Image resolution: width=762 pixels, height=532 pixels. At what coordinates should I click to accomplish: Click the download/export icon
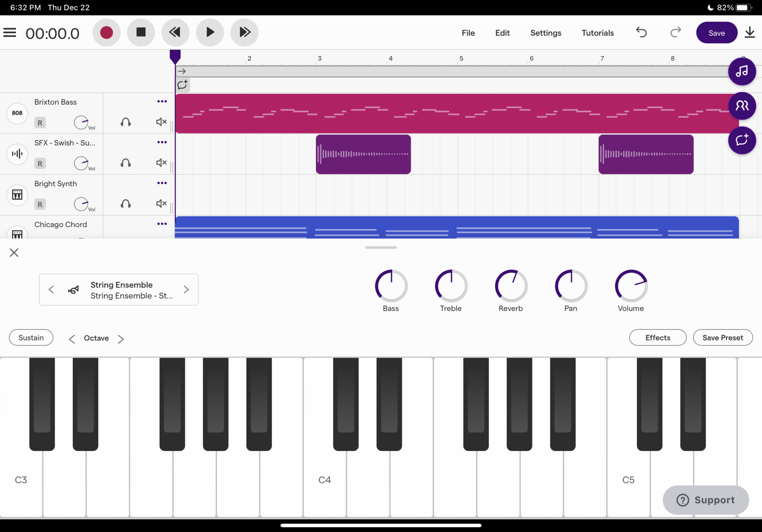click(750, 32)
